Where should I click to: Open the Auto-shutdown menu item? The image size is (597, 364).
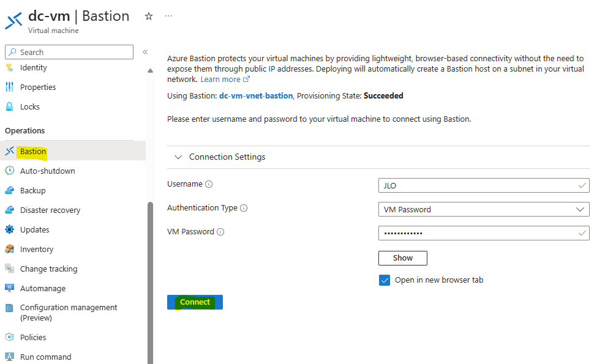click(x=48, y=171)
